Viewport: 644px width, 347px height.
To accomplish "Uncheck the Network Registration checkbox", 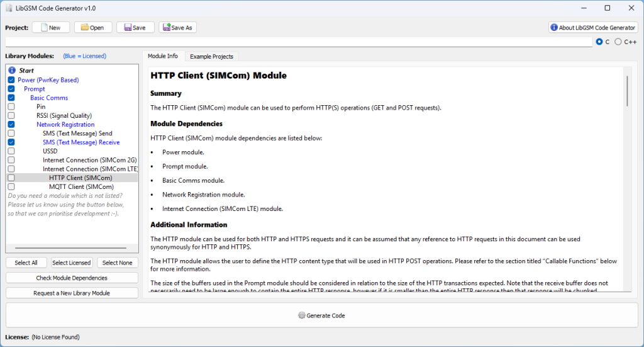I will 11,125.
